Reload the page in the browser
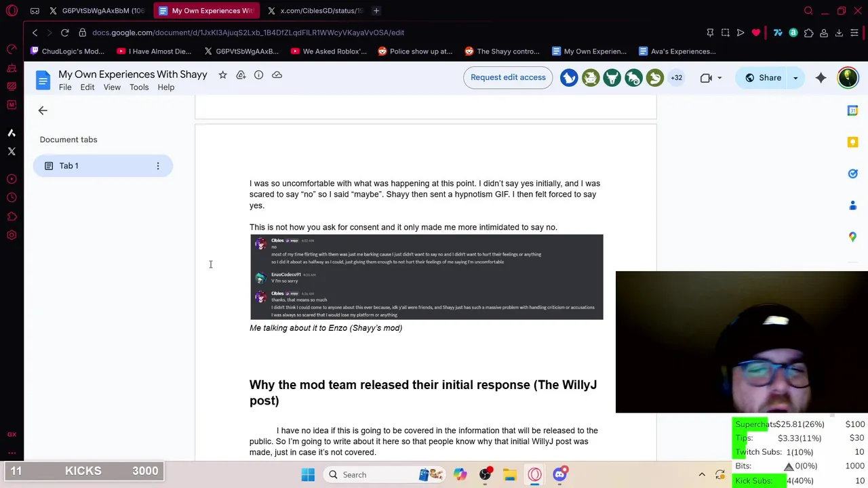Viewport: 868px width, 488px height. [64, 33]
